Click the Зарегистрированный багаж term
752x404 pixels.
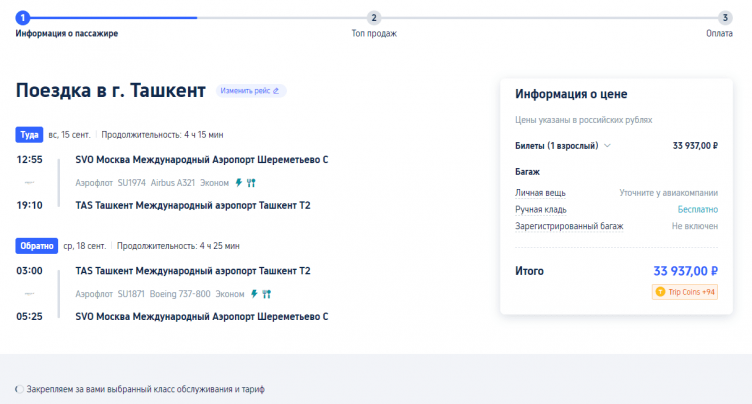(569, 226)
